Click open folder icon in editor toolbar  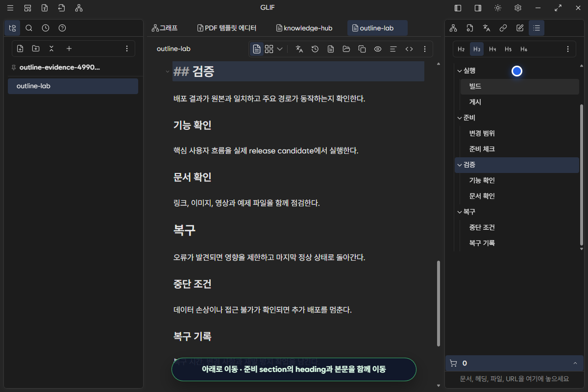click(x=346, y=49)
